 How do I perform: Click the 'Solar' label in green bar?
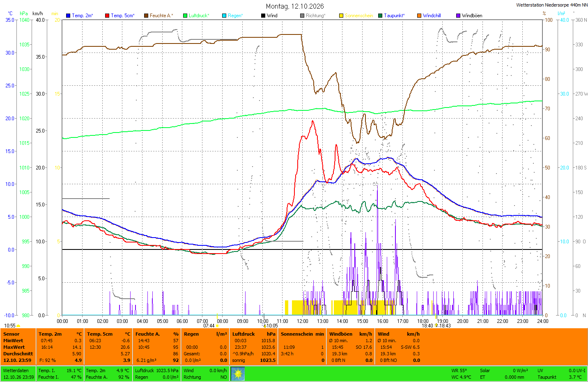[x=485, y=371]
